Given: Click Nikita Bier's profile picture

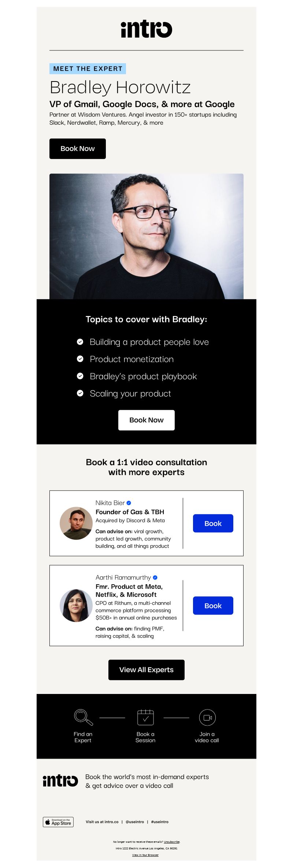Looking at the screenshot, I should (x=76, y=523).
